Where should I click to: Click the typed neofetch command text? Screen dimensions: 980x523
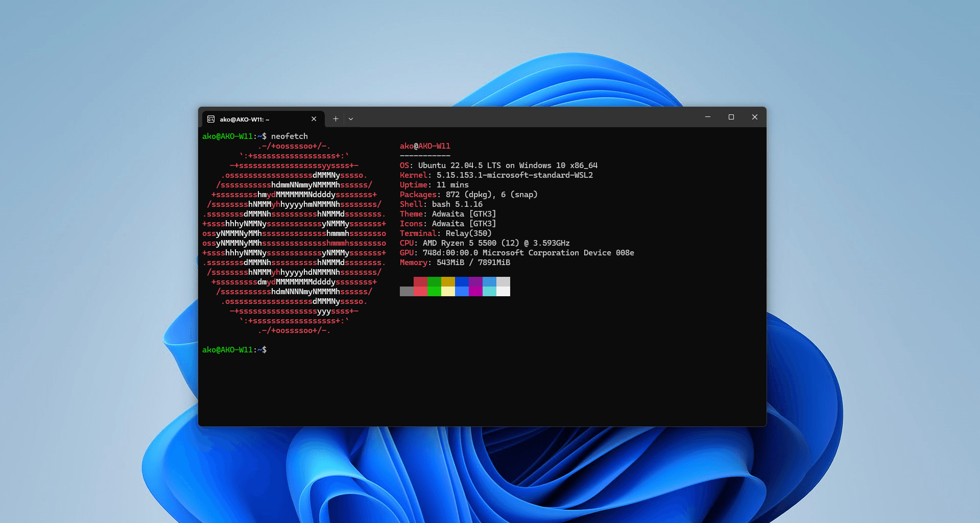[x=289, y=136]
